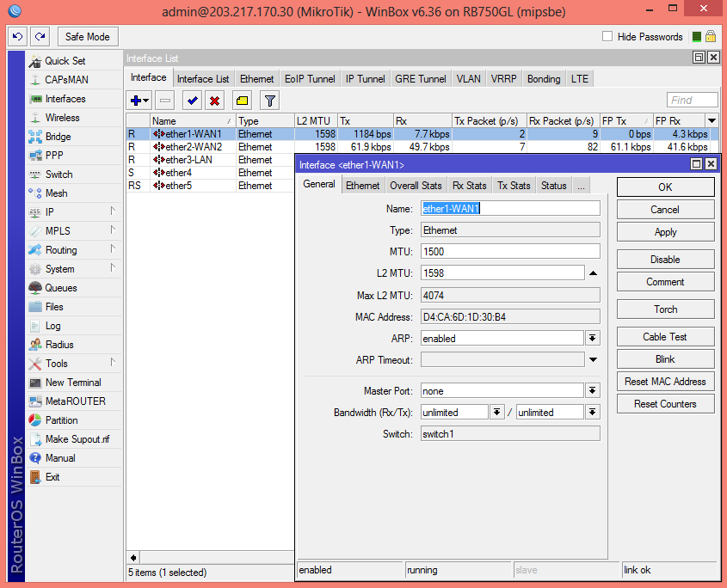The width and height of the screenshot is (727, 588).
Task: Switch to the Interface List tab
Action: [x=203, y=79]
